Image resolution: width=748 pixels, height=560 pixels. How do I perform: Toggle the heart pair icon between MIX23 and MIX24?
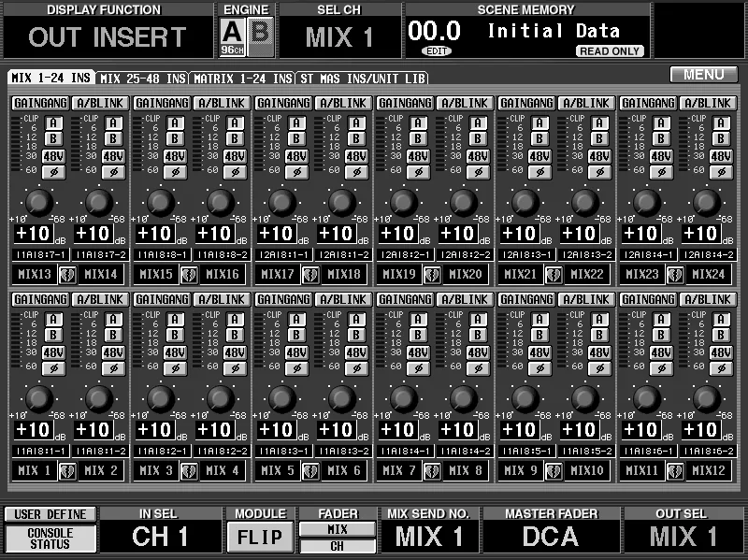(x=675, y=275)
